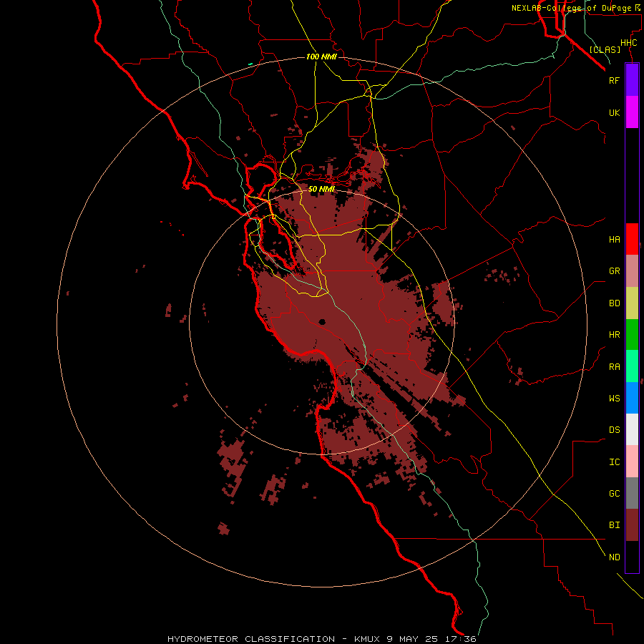644x644 pixels.
Task: Click the IC light-pink legend swatch
Action: [x=632, y=462]
